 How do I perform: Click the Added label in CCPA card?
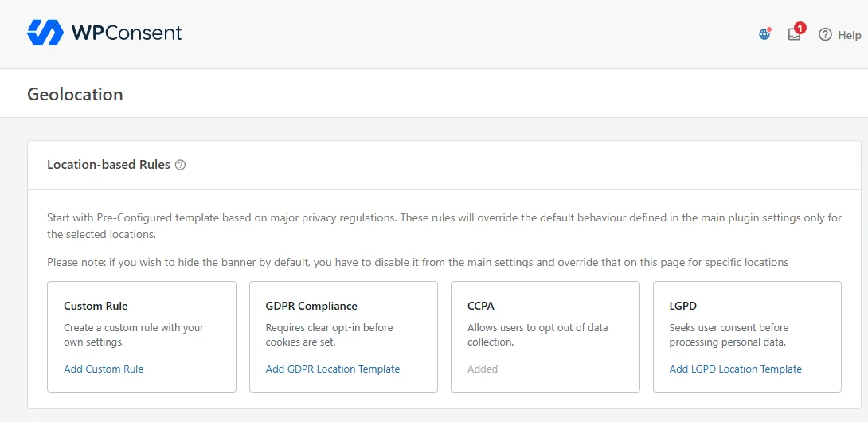483,369
